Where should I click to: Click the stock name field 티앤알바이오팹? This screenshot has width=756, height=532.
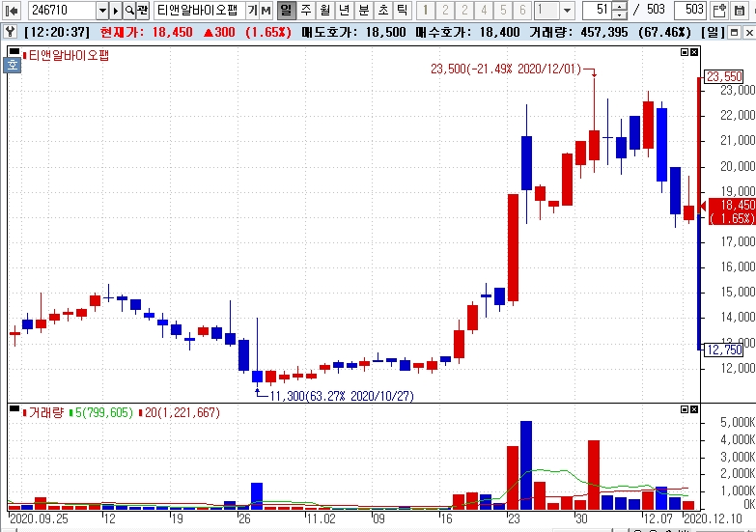click(x=200, y=10)
